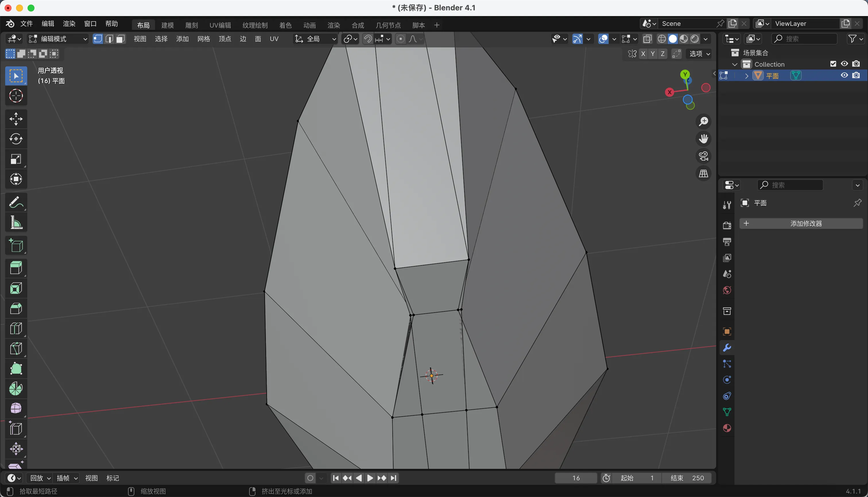Click the Bevel tool icon
Image resolution: width=868 pixels, height=497 pixels.
click(x=16, y=308)
